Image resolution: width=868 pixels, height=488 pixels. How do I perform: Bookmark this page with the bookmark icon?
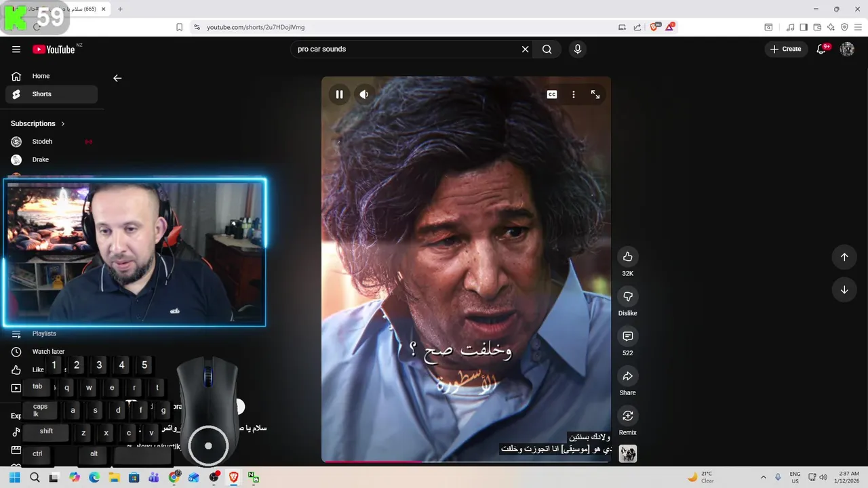pos(180,27)
